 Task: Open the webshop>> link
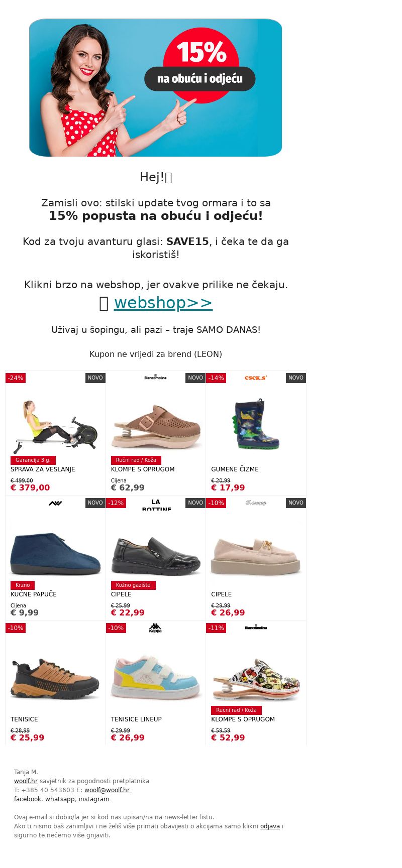163,303
